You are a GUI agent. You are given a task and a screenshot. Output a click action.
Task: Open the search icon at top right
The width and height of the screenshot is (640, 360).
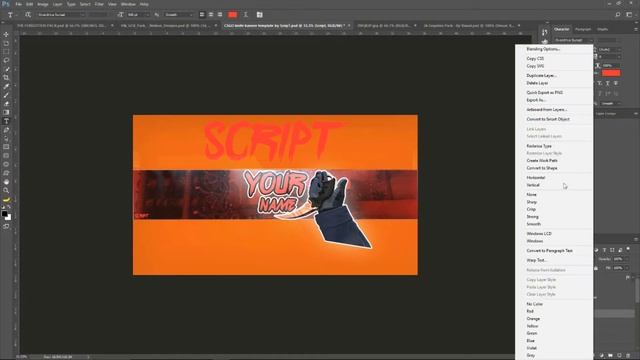618,15
